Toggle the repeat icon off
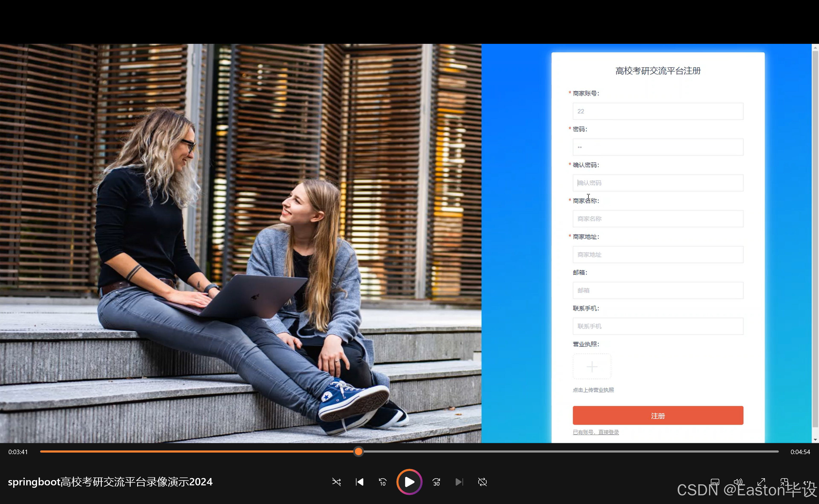 482,482
